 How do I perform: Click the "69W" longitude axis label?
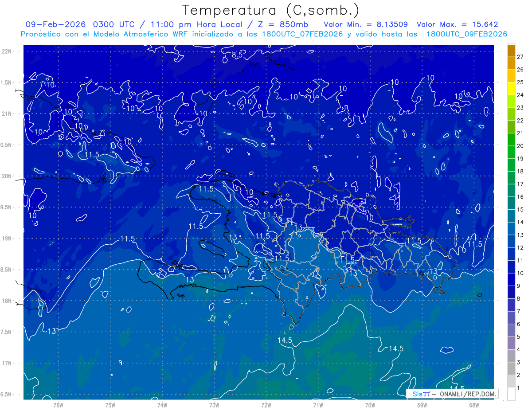[x=422, y=404]
